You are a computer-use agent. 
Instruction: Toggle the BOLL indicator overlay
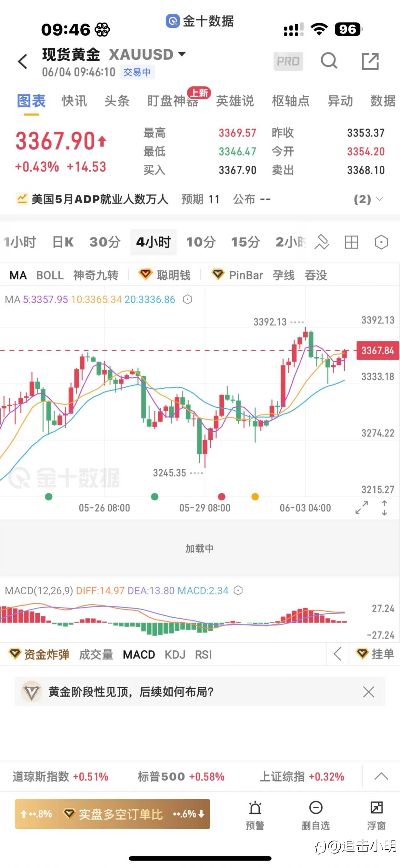(50, 275)
